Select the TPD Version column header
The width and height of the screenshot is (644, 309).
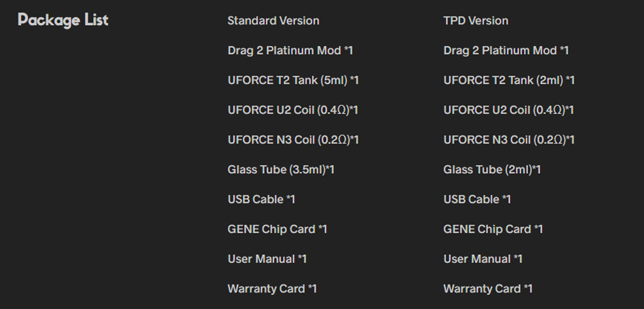tap(476, 21)
